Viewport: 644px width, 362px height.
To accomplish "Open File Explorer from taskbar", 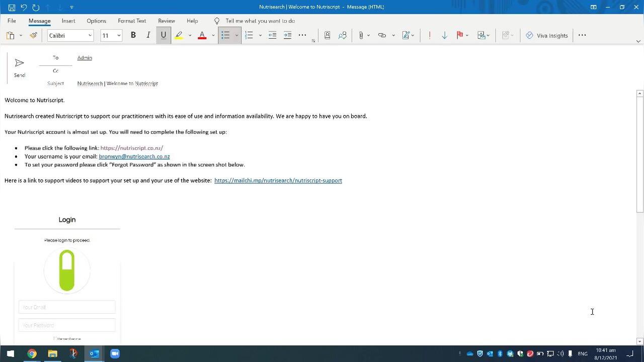I will click(52, 353).
